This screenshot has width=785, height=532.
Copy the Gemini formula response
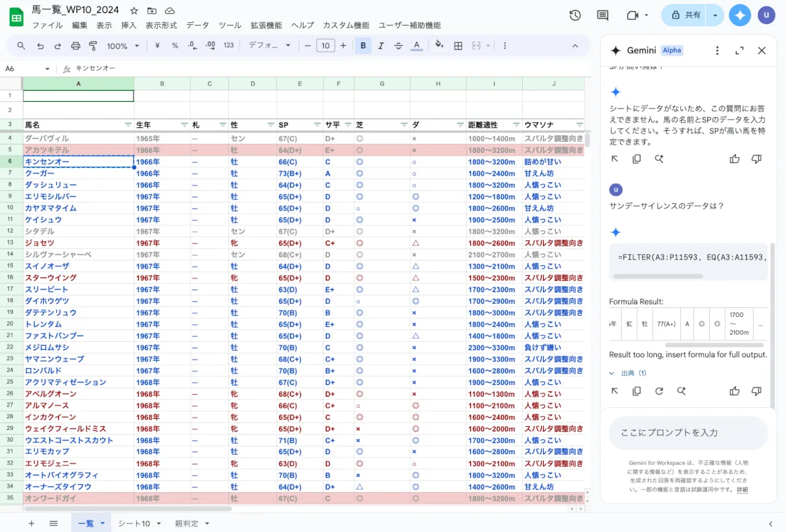pos(637,391)
